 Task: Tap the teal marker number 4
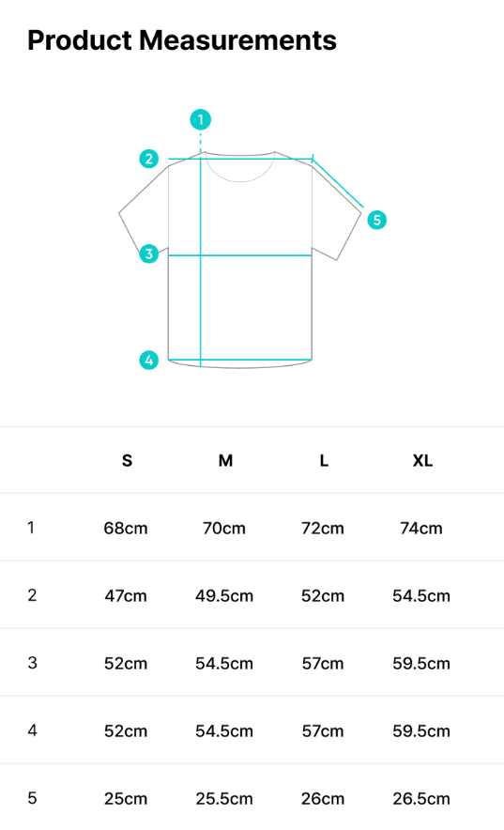click(x=149, y=360)
